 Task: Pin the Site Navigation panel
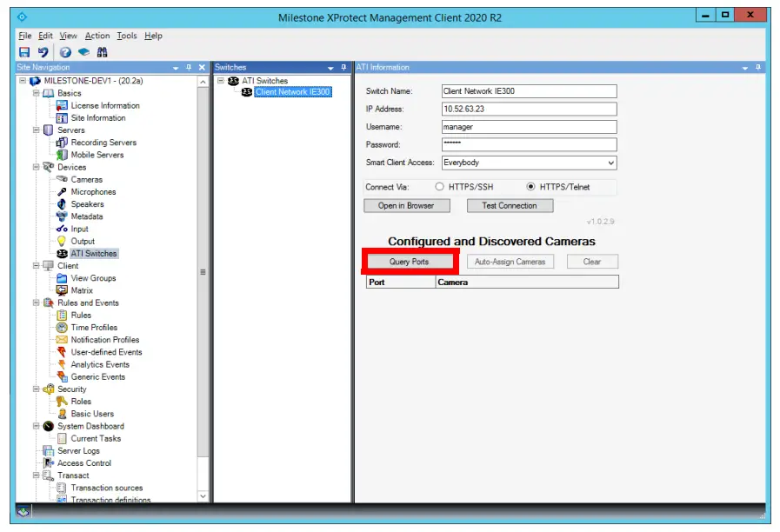click(189, 67)
